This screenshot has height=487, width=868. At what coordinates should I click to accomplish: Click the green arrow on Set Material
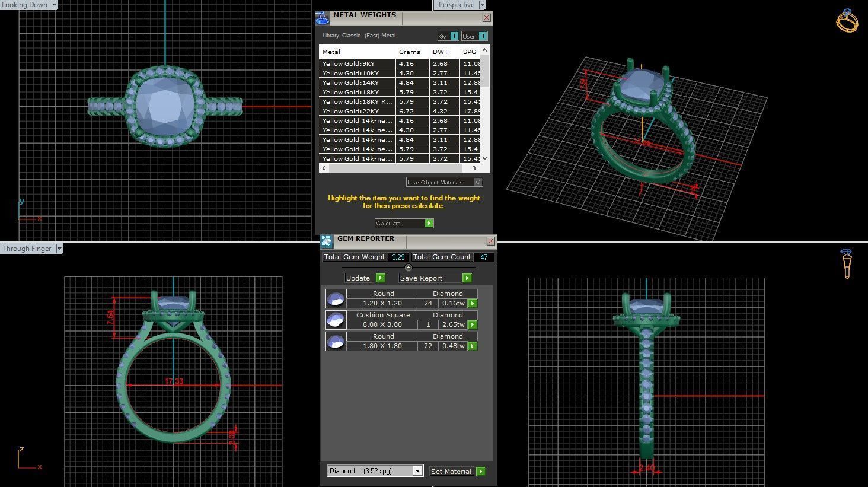pyautogui.click(x=480, y=471)
